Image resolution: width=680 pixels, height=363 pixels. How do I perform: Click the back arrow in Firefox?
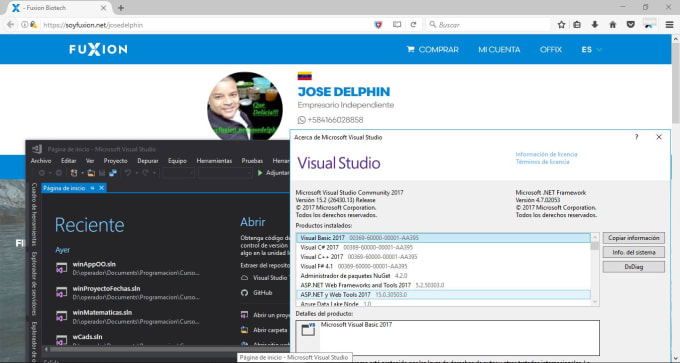[x=10, y=25]
